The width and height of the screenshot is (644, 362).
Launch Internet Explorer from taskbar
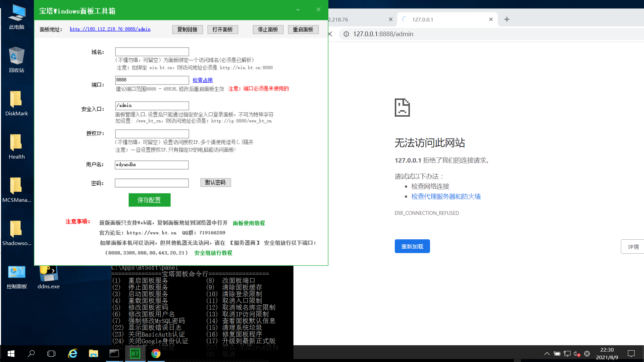click(72, 354)
